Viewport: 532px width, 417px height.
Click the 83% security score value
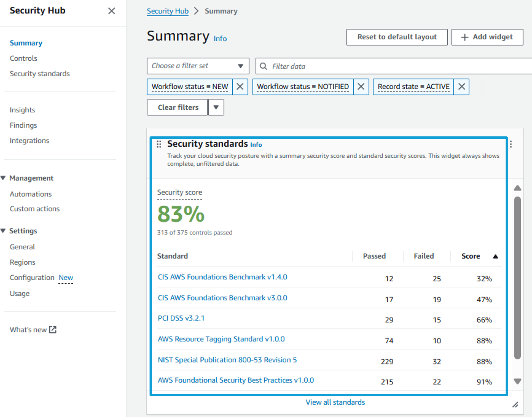click(181, 214)
